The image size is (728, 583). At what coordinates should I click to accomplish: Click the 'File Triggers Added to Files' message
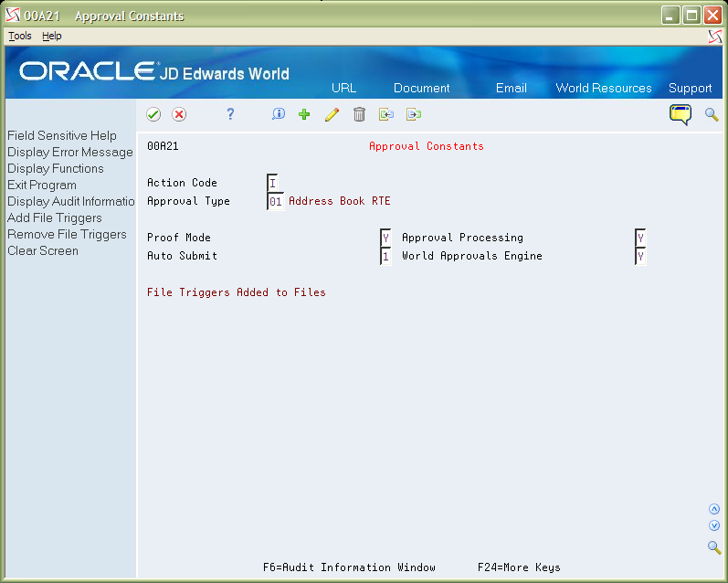coord(237,292)
